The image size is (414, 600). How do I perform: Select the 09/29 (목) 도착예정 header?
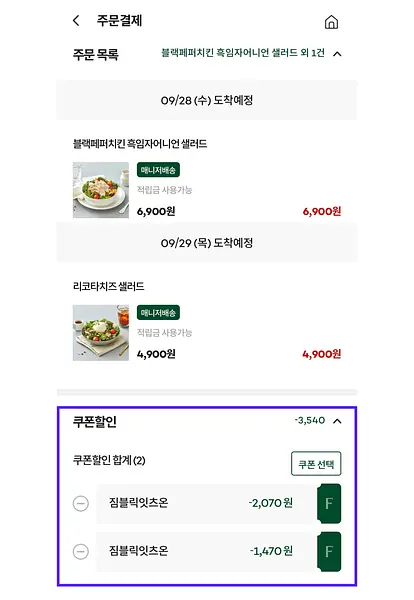pyautogui.click(x=207, y=243)
